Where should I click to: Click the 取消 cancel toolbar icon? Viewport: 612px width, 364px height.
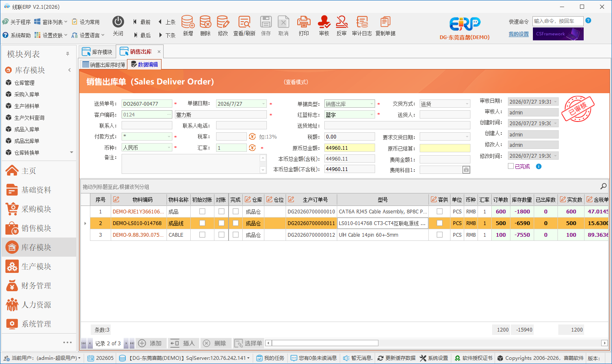284,26
